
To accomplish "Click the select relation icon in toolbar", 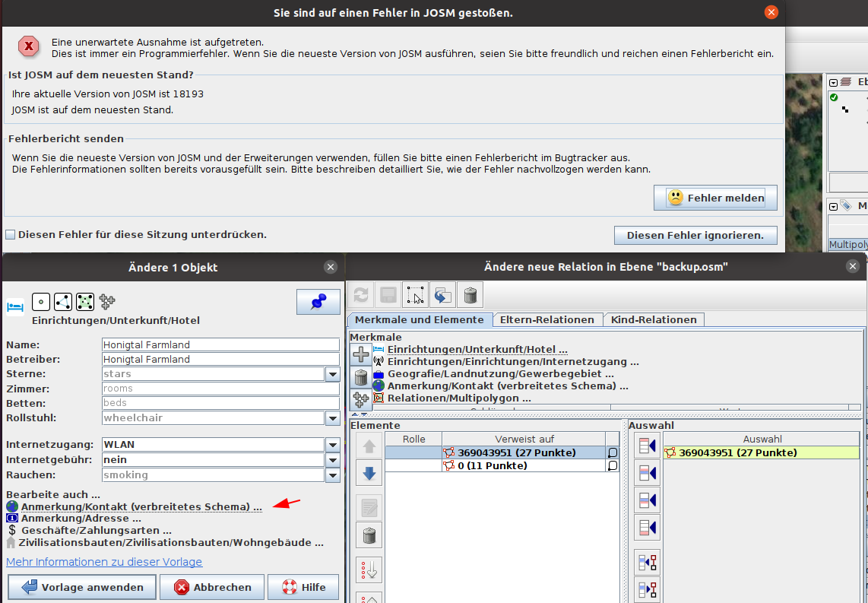I will tap(415, 295).
